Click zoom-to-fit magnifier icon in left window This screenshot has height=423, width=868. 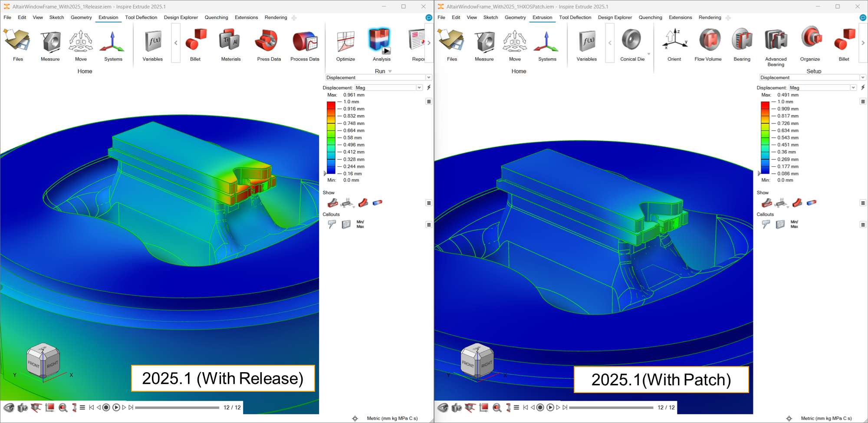[63, 407]
